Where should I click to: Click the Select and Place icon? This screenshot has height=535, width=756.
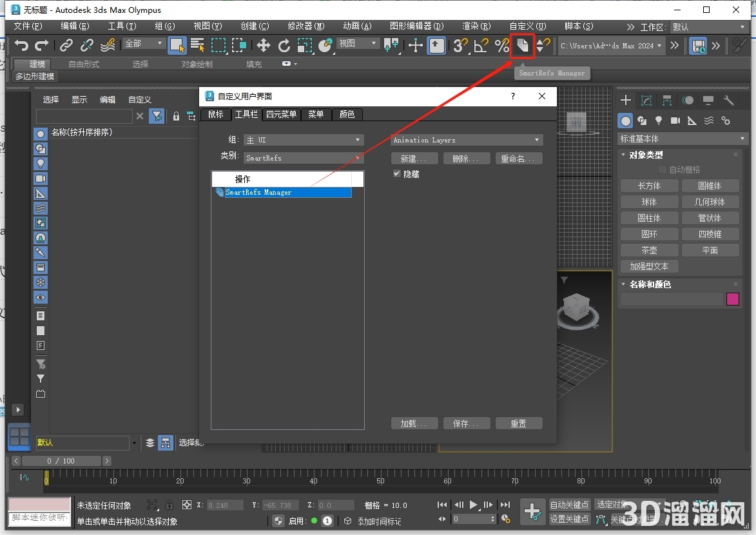tap(326, 45)
